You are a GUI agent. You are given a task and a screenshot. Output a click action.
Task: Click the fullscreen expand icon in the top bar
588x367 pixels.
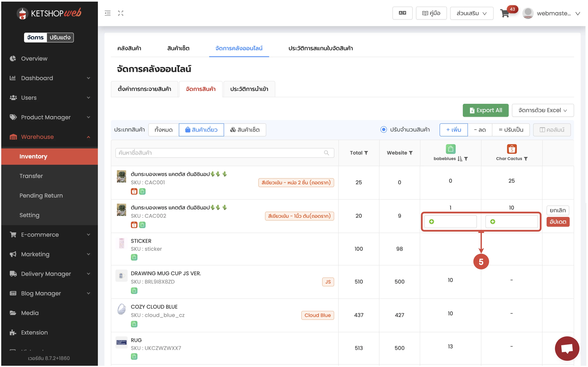tap(121, 13)
